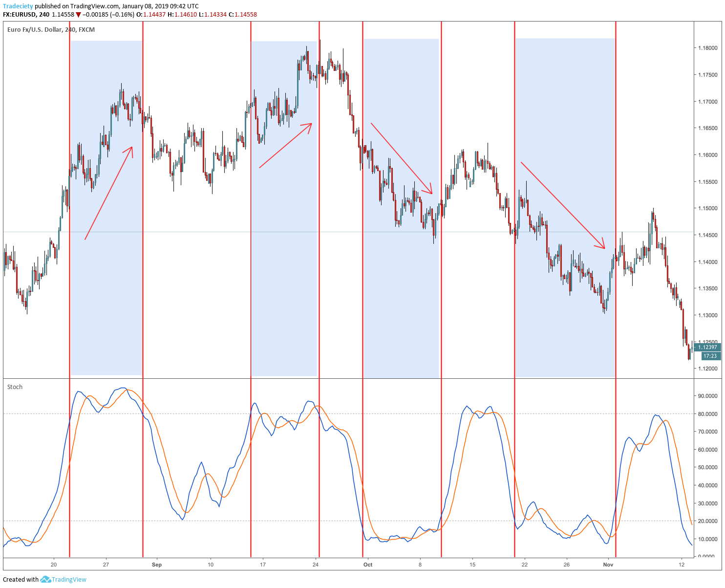This screenshot has width=725, height=588.
Task: Click the Oct label on the time axis
Action: point(368,565)
